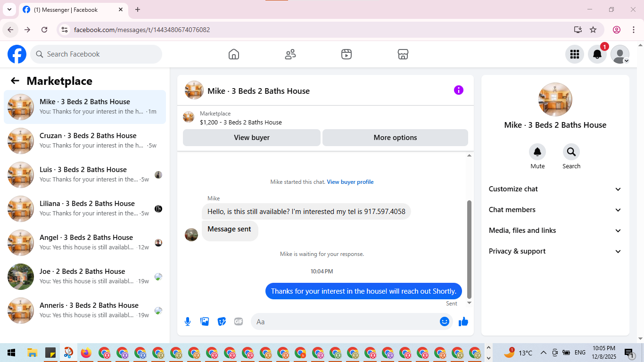Mute this chat with the bell button
Image resolution: width=644 pixels, height=362 pixels.
[537, 152]
